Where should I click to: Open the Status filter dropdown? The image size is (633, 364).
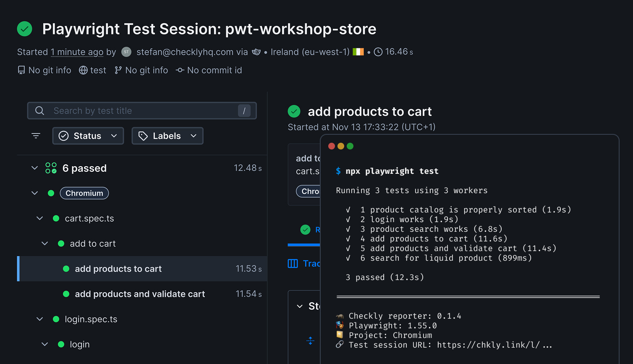[x=88, y=136]
